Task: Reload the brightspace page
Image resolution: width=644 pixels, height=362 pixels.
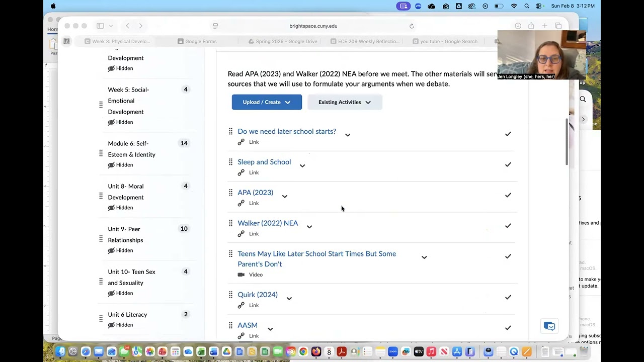Action: (x=412, y=26)
